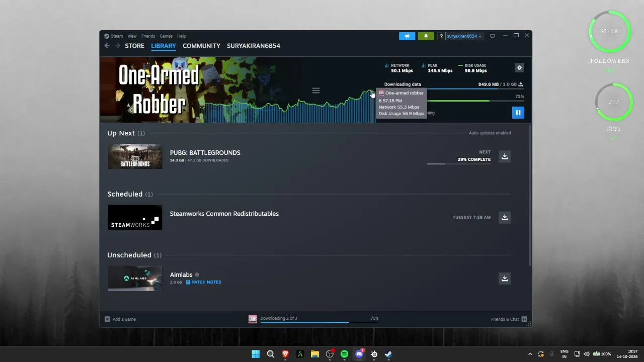Click the question mark help icon
This screenshot has height=362, width=644.
(x=441, y=36)
